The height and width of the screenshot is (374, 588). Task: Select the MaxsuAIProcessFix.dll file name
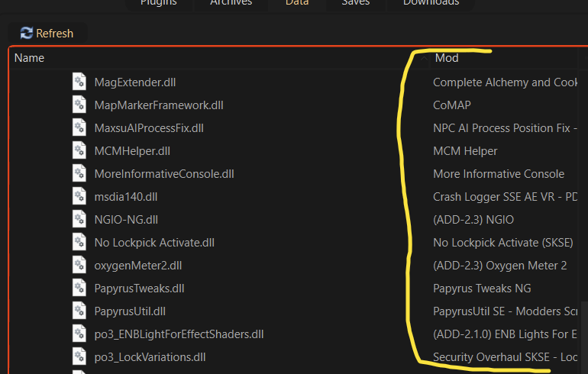coord(149,127)
